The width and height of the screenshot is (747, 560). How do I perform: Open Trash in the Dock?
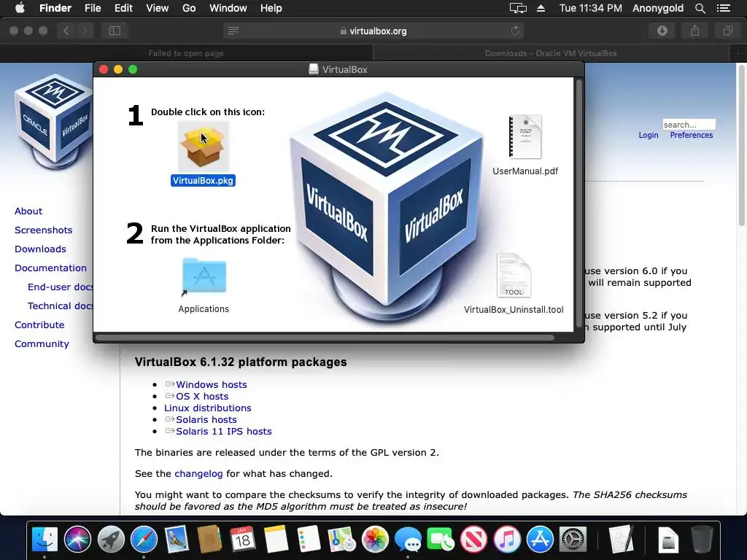702,539
